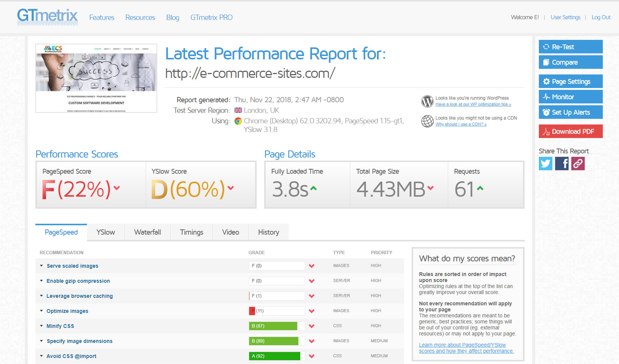The width and height of the screenshot is (619, 364).
Task: Open the Waterfall tab
Action: point(148,232)
